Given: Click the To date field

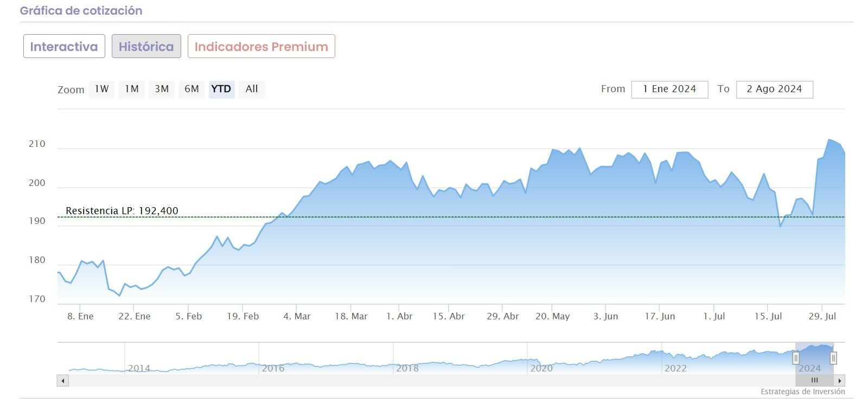Looking at the screenshot, I should pyautogui.click(x=774, y=89).
